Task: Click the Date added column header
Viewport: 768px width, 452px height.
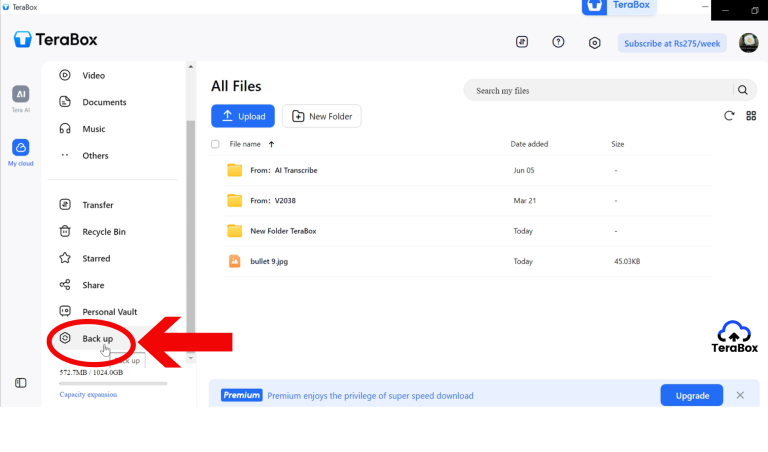Action: 529,144
